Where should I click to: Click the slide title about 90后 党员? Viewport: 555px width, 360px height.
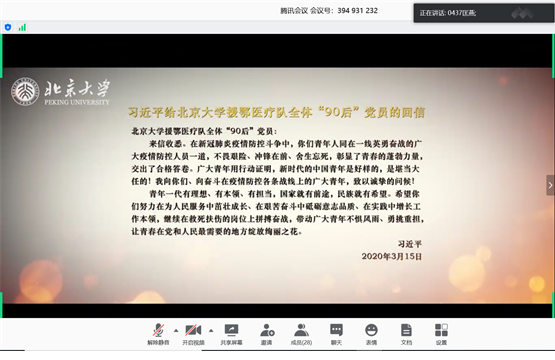(276, 112)
